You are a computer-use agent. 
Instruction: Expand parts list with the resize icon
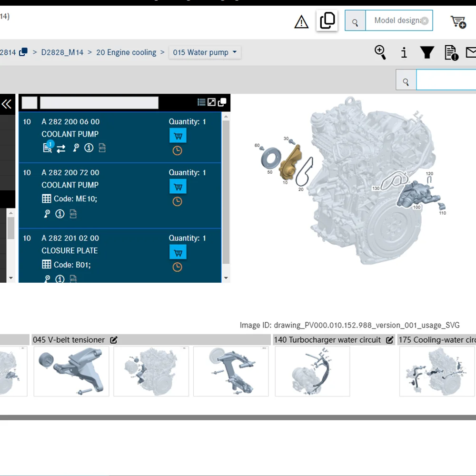[x=212, y=102]
